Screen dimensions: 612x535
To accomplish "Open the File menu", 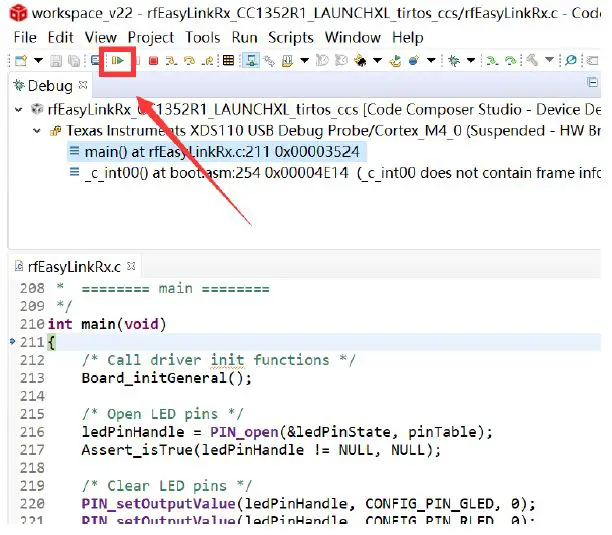I will [25, 37].
